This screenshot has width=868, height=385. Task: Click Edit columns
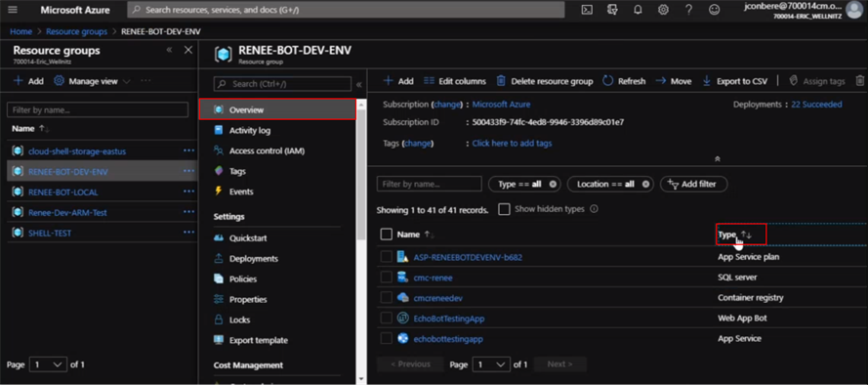pyautogui.click(x=455, y=81)
